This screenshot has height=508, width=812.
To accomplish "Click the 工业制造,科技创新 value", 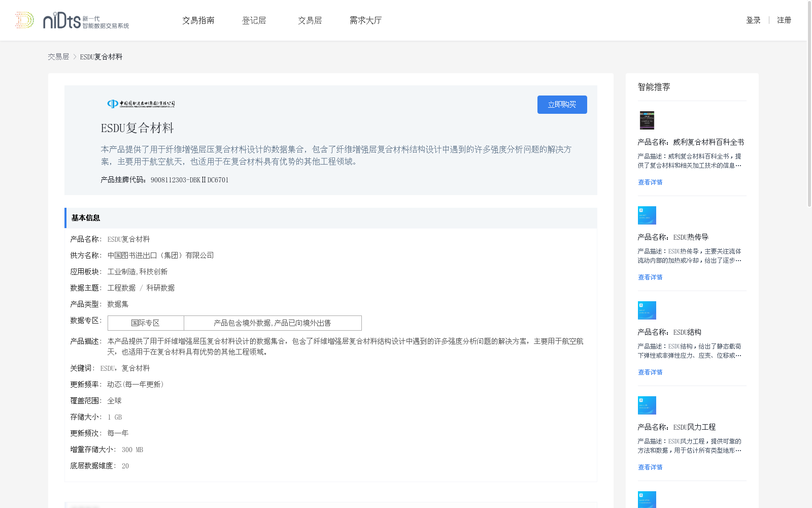I will (138, 272).
